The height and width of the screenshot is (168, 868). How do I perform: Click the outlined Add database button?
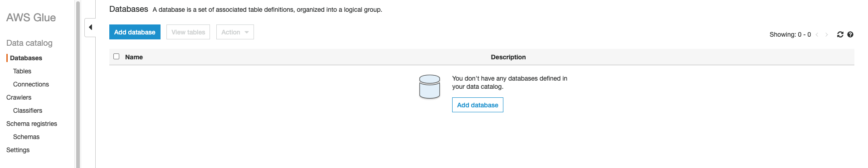point(478,105)
